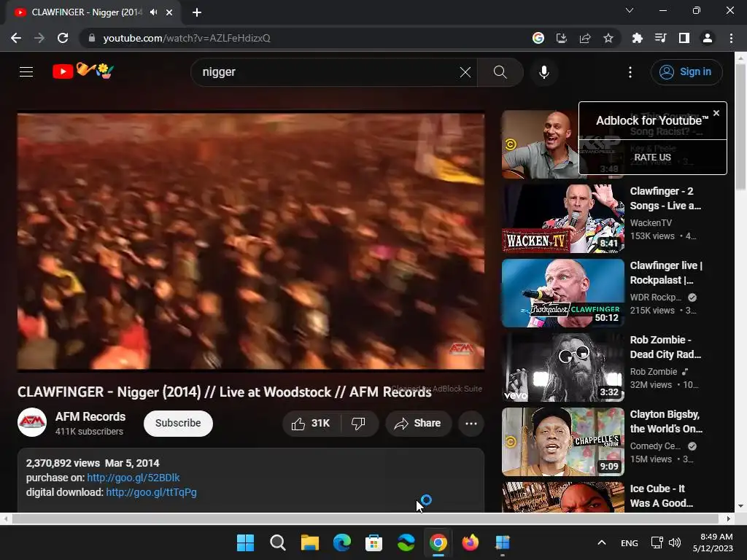Close the Adblock for Youtube popup

pyautogui.click(x=716, y=113)
